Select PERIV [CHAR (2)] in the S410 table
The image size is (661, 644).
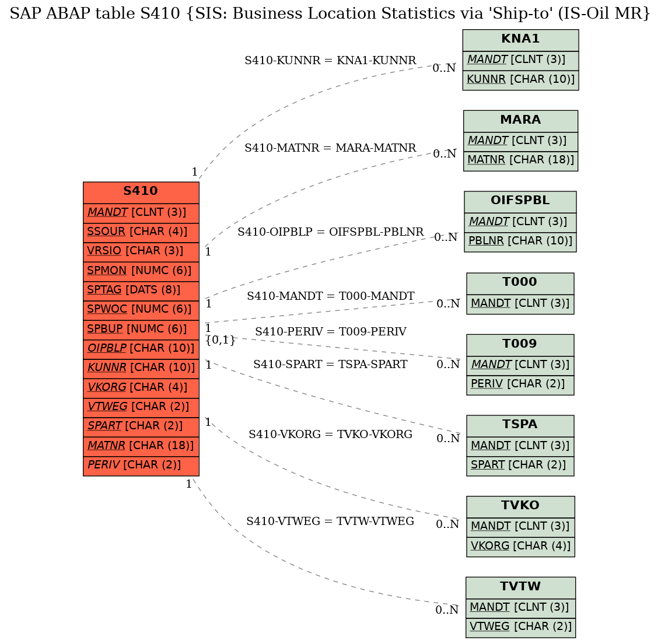(x=141, y=465)
